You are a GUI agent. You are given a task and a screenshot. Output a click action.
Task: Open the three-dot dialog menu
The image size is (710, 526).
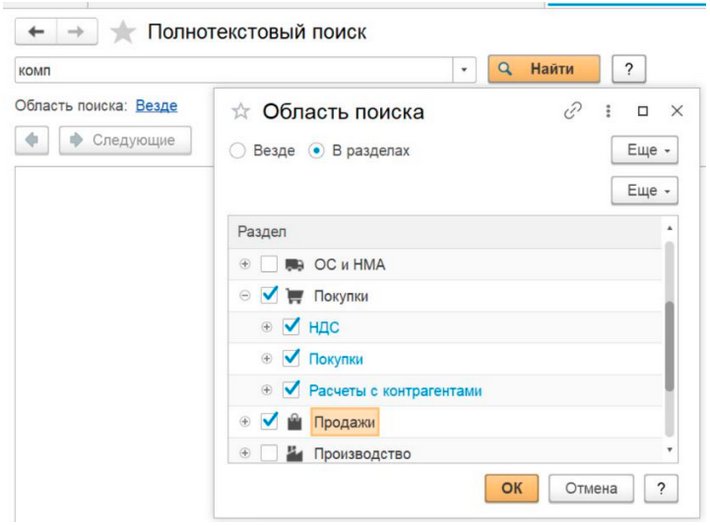click(608, 111)
